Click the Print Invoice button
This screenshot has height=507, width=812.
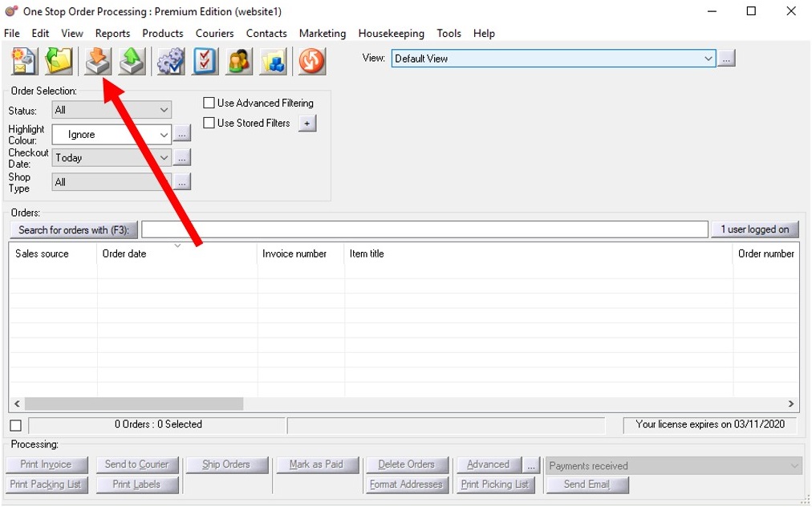(x=47, y=464)
